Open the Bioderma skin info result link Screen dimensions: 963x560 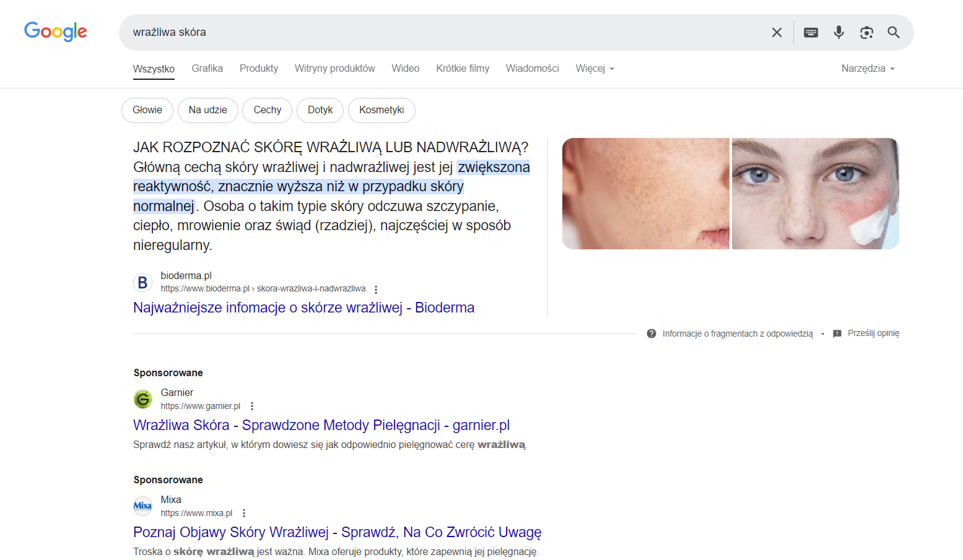pos(303,308)
